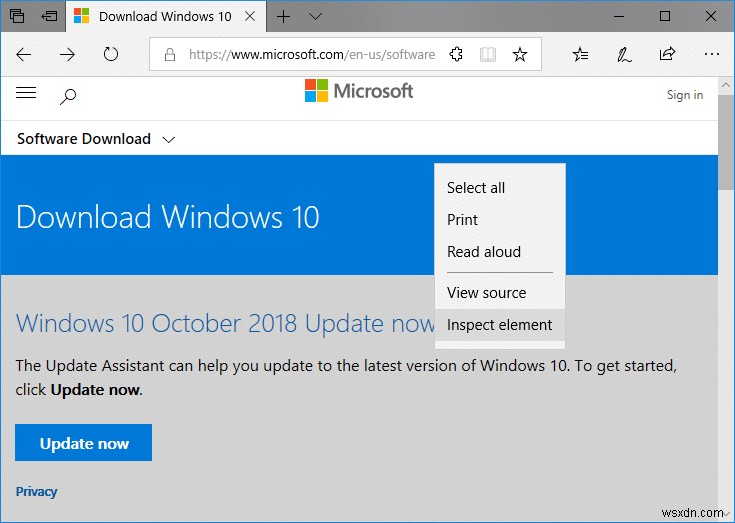Click the Download Windows 10 banner heading
Viewport: 735px width, 523px height.
pos(168,217)
